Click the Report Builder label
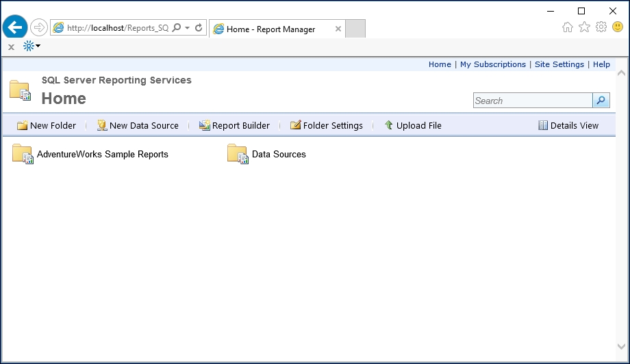 [x=240, y=126]
